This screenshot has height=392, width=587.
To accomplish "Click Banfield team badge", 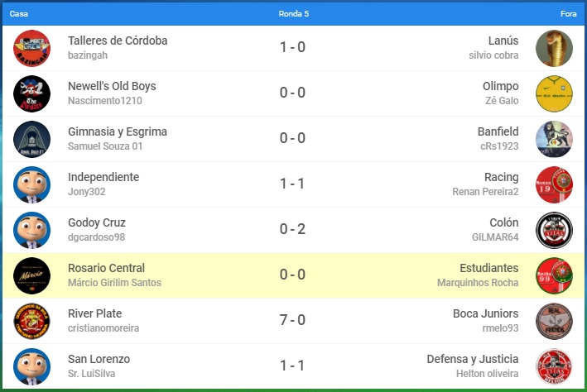I will click(554, 139).
